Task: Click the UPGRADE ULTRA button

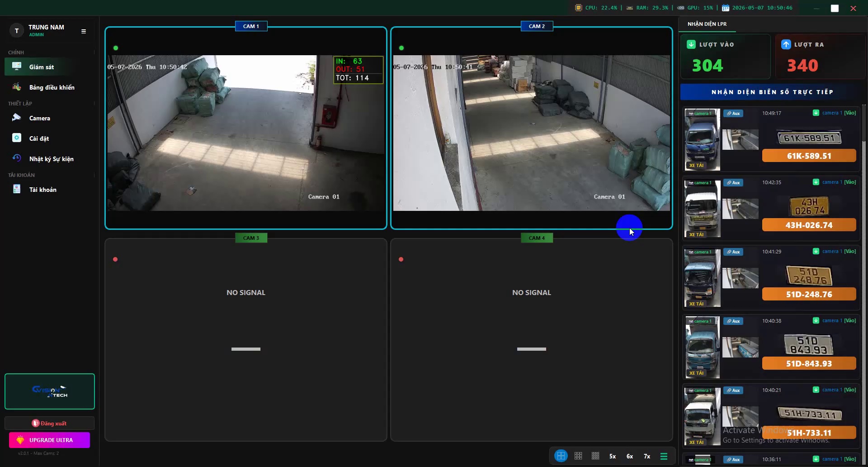Action: (50, 440)
